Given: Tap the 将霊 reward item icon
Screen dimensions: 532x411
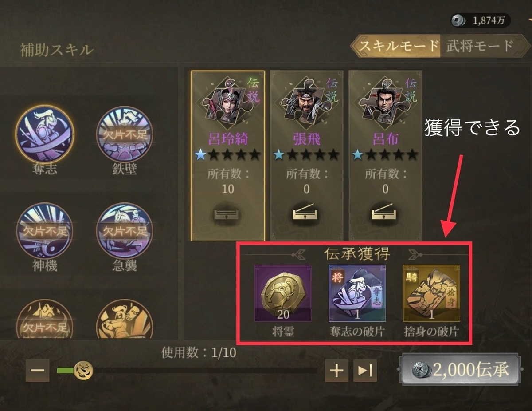Looking at the screenshot, I should [283, 293].
